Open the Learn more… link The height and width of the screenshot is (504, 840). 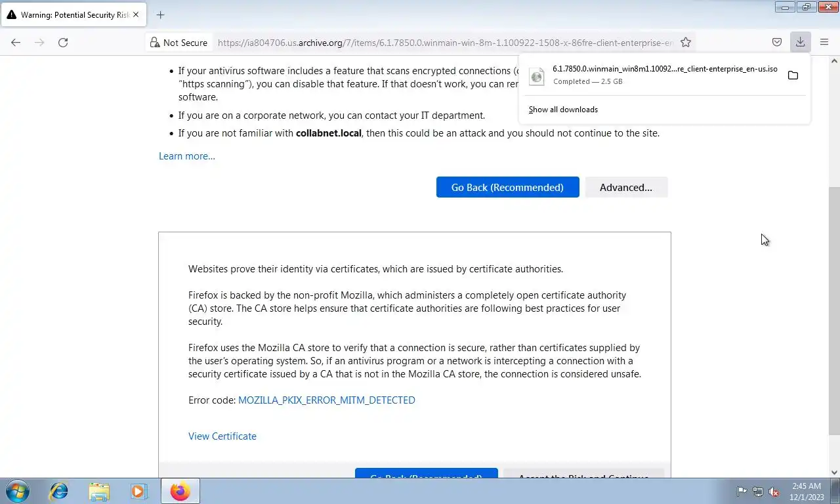187,156
